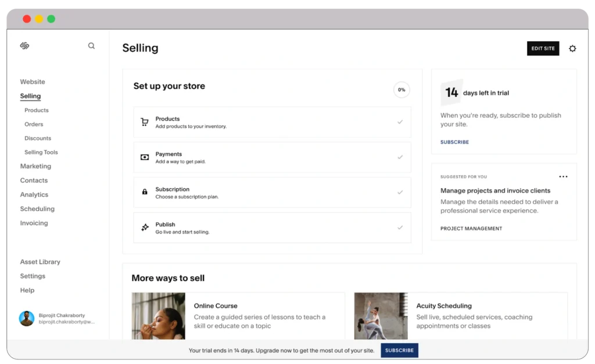Click the Squarespace logo in the sidebar

coord(24,45)
